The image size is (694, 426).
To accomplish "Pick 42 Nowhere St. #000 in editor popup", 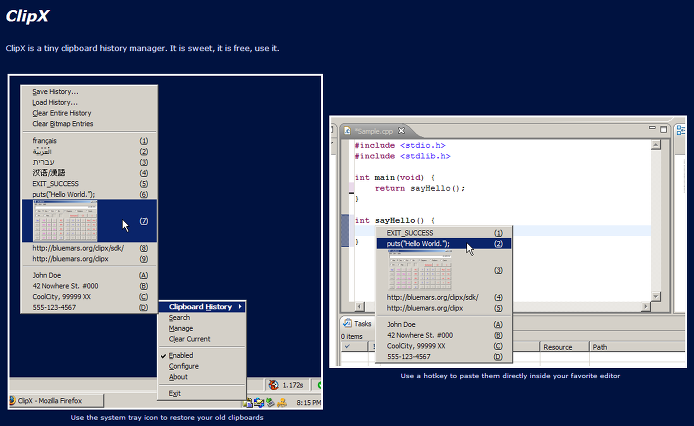I will pyautogui.click(x=444, y=335).
